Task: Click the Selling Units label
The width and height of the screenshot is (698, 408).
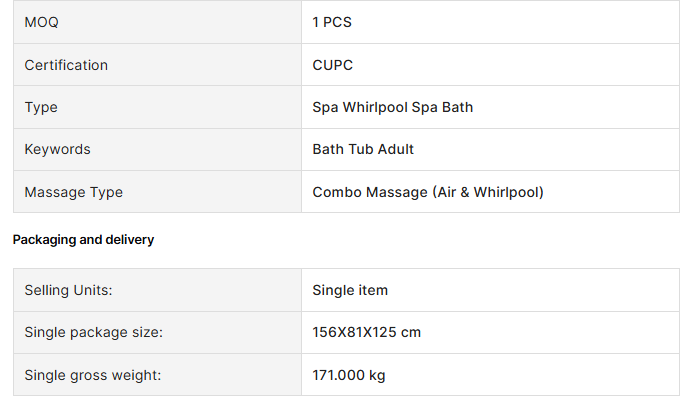Action: click(68, 290)
